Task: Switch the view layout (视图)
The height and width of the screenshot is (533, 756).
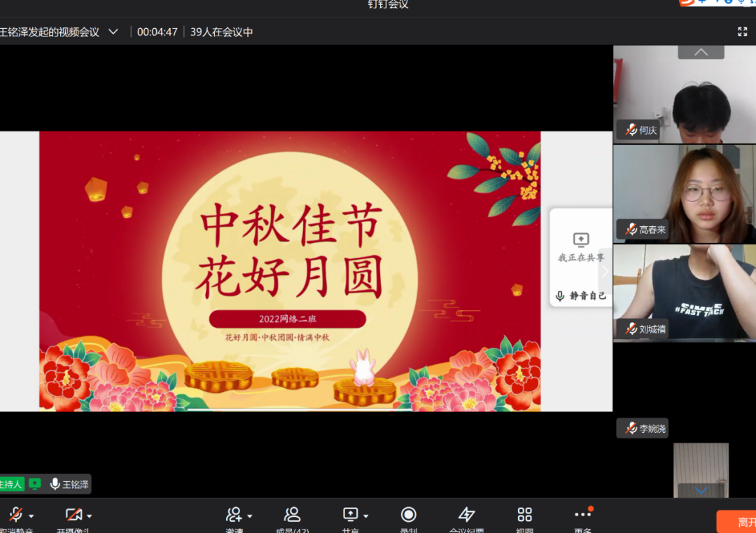Action: pos(524,515)
